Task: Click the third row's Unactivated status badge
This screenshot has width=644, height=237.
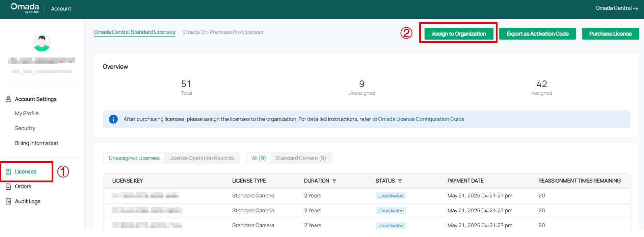Action: (391, 226)
